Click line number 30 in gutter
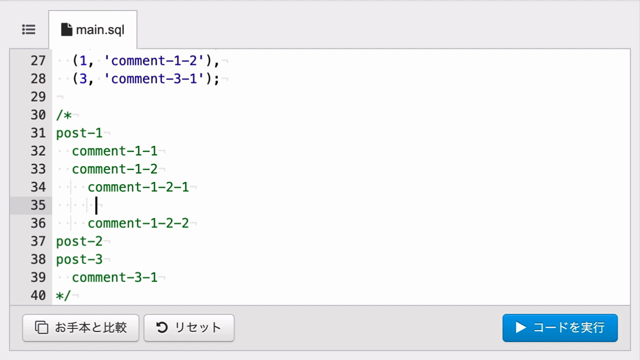 pos(38,115)
